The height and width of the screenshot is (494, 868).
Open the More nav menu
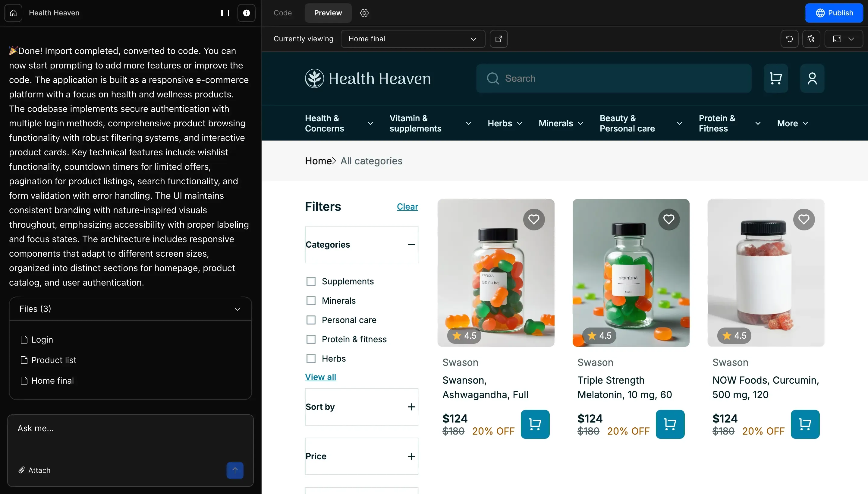pyautogui.click(x=793, y=123)
